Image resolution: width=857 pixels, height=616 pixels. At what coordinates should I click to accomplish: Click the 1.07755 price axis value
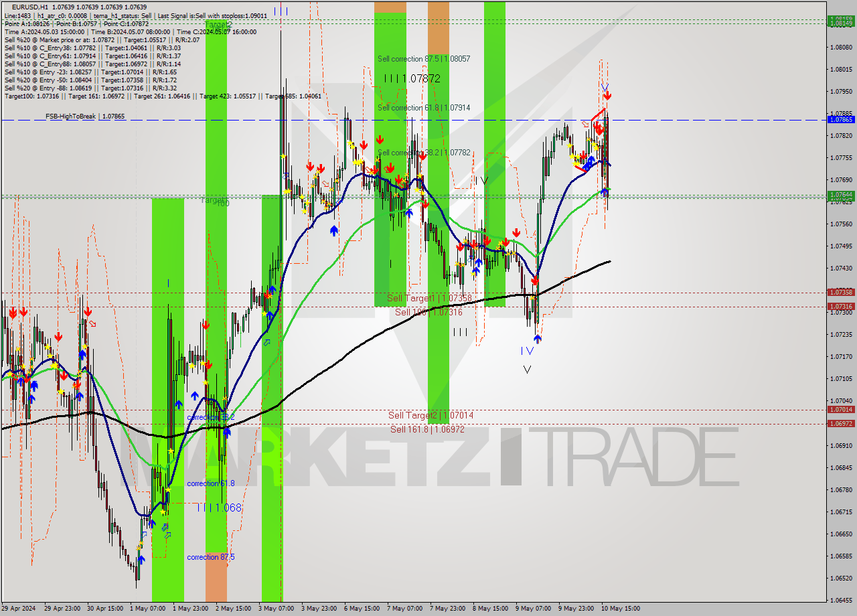coord(841,157)
